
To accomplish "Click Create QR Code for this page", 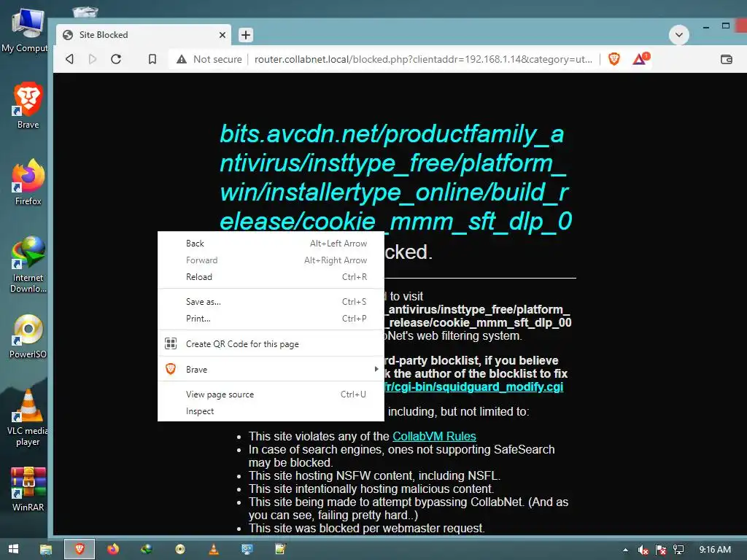I will tap(271, 344).
